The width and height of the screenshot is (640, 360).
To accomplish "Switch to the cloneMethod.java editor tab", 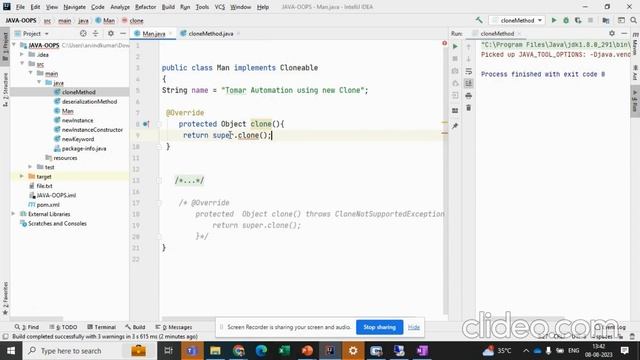I will pos(210,33).
